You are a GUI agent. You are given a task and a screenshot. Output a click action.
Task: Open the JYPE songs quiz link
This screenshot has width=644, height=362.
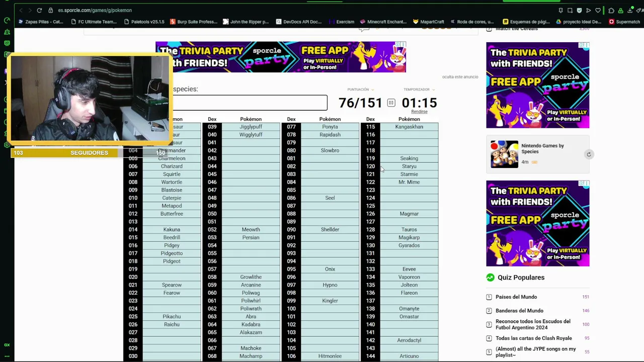click(x=536, y=352)
